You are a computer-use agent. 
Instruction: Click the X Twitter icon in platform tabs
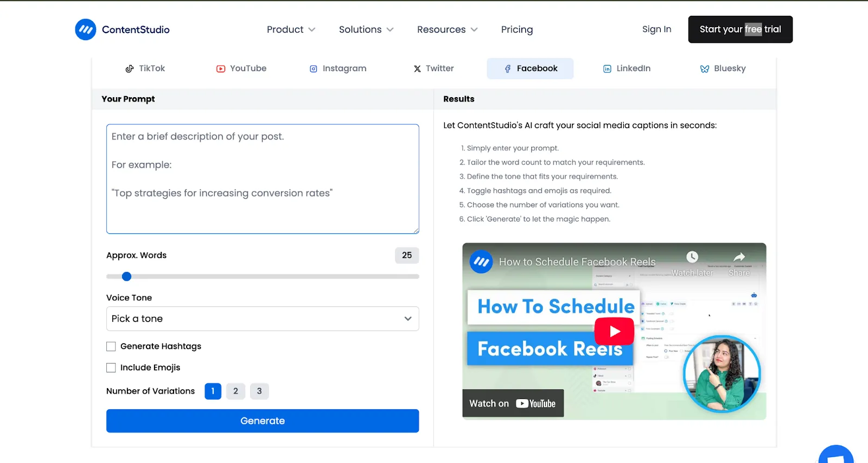417,69
